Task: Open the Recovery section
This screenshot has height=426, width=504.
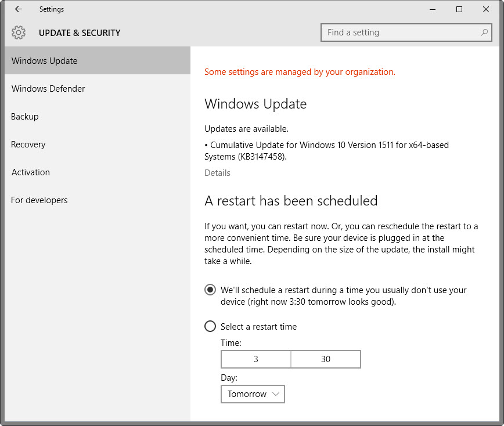Action: pos(98,145)
